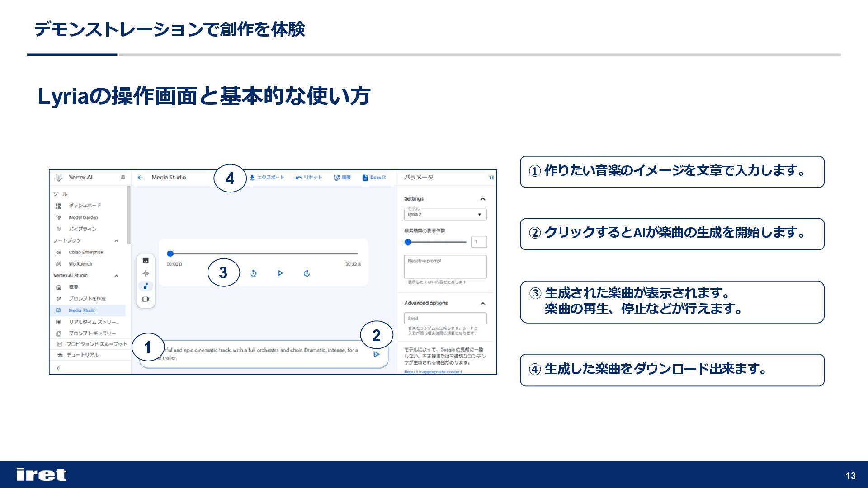This screenshot has height=488, width=868.
Task: Collapse the sidebar with the bottom arrow
Action: tap(58, 368)
